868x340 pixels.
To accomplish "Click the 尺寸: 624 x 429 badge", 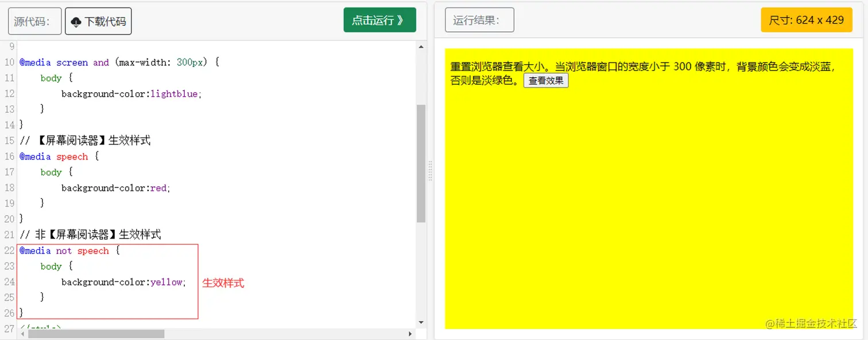I will click(807, 20).
